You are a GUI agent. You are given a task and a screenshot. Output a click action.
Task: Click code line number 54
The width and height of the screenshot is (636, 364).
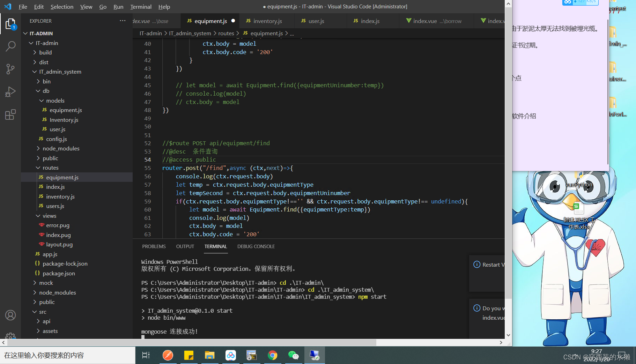click(148, 159)
